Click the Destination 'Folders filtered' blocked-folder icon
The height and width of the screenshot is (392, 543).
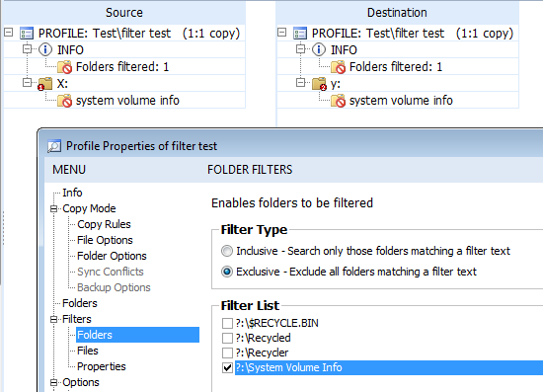[x=338, y=67]
